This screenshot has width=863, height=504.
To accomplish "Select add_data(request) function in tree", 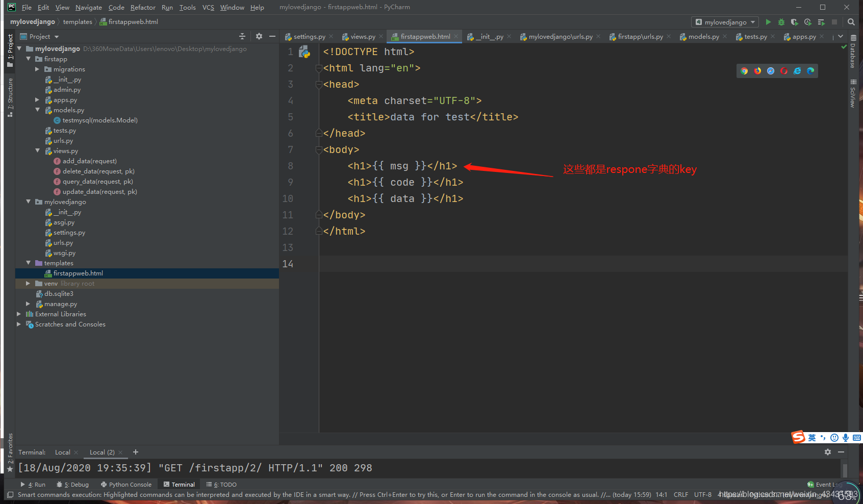I will pos(90,161).
